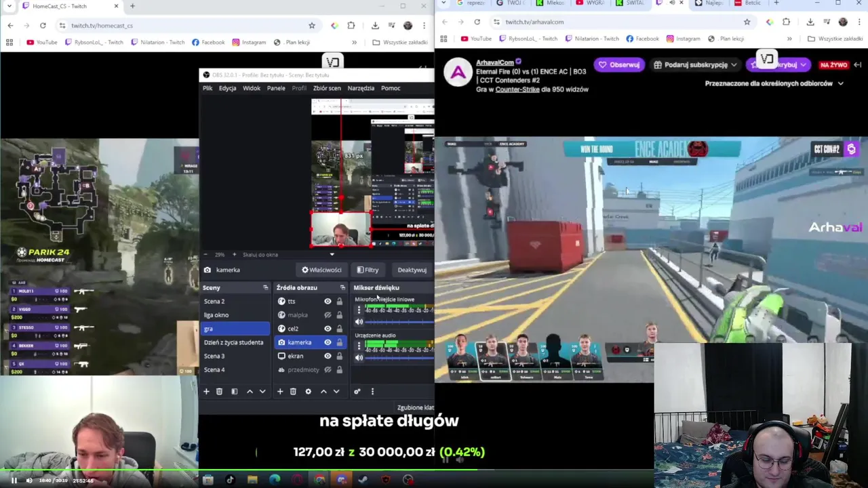Open downloads icon in the right Chrome window
Image resolution: width=868 pixels, height=488 pixels.
pyautogui.click(x=810, y=22)
